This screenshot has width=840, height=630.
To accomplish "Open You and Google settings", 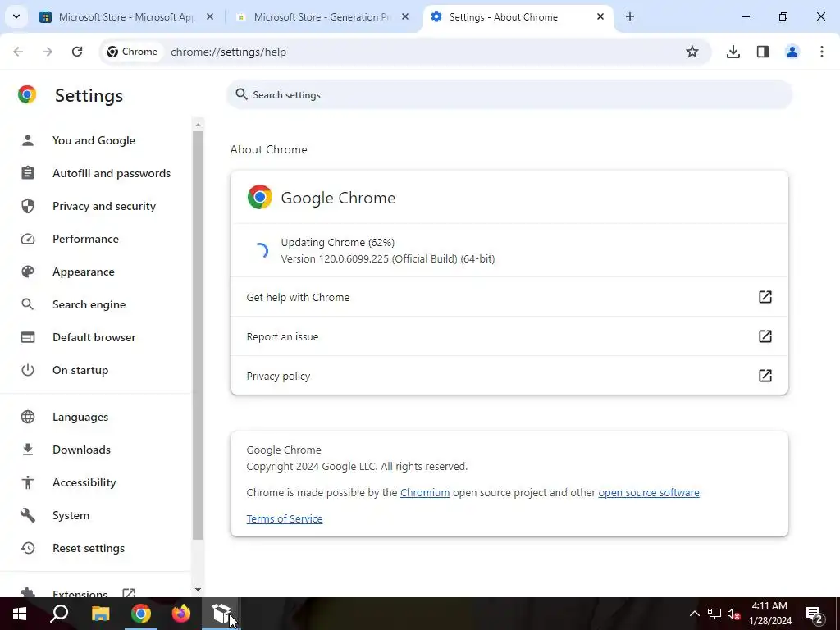I will [x=94, y=140].
